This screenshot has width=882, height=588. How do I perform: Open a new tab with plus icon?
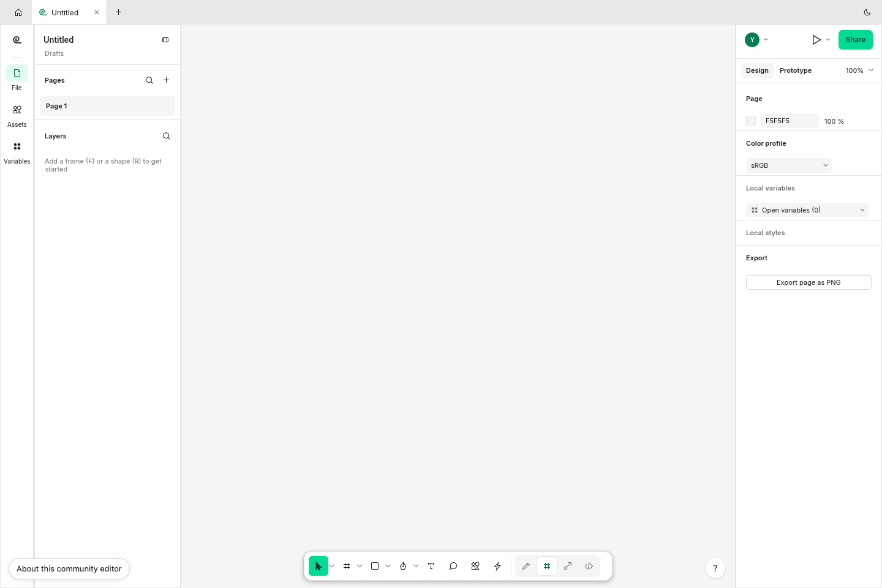coord(119,12)
